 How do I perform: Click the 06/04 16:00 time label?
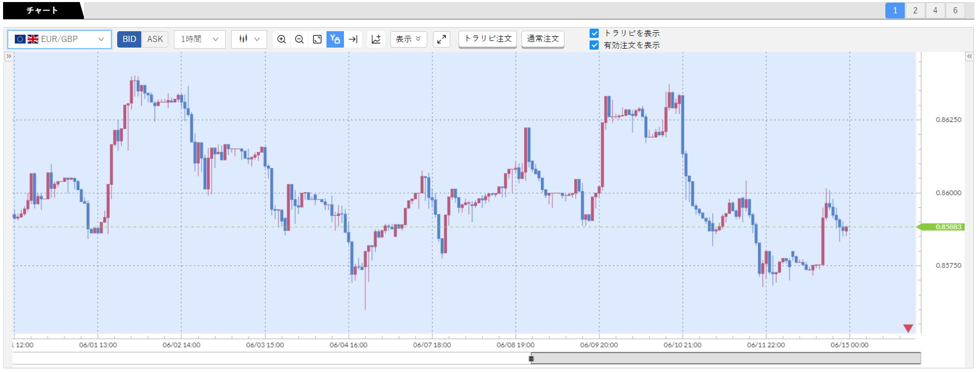click(349, 345)
